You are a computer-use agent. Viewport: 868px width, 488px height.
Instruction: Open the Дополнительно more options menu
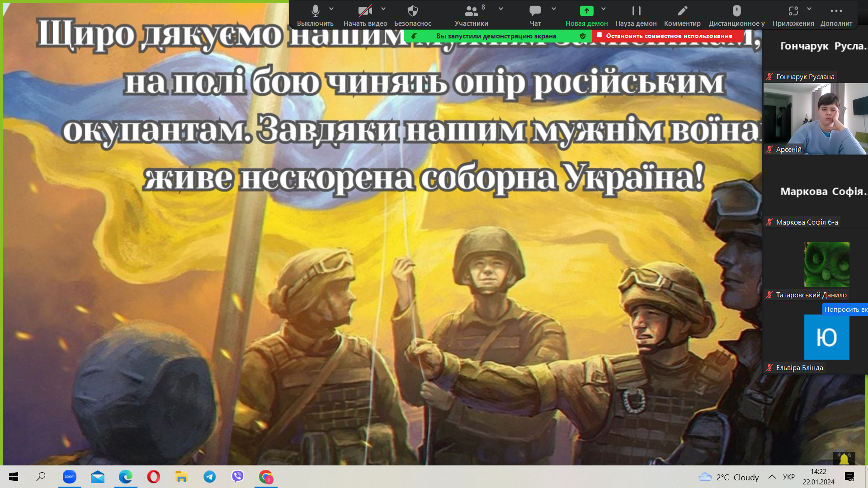836,15
